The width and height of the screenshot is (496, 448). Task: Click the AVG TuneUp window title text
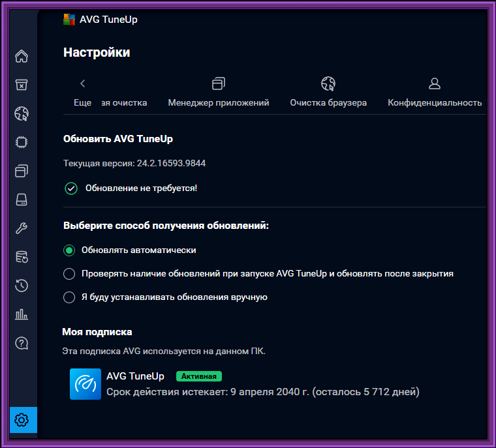point(108,20)
